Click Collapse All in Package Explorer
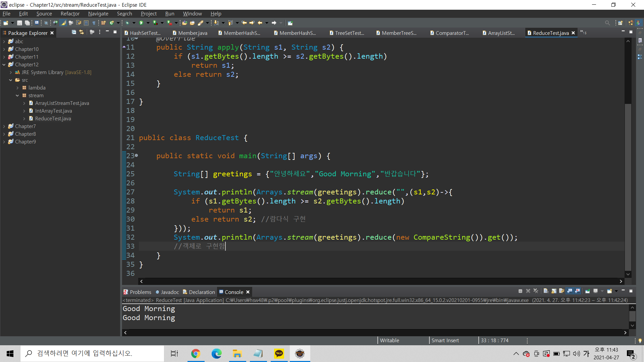Image resolution: width=644 pixels, height=362 pixels. pyautogui.click(x=74, y=32)
